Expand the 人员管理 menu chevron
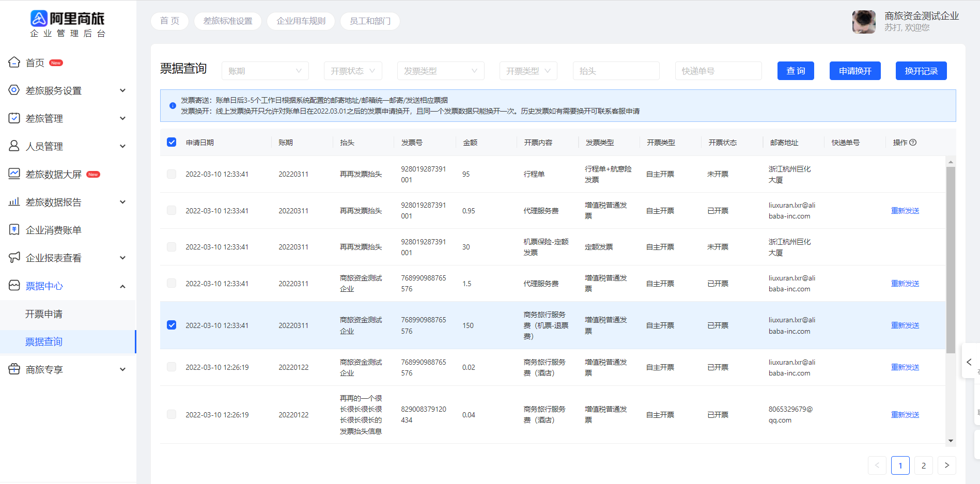Image resolution: width=980 pixels, height=484 pixels. pyautogui.click(x=122, y=146)
